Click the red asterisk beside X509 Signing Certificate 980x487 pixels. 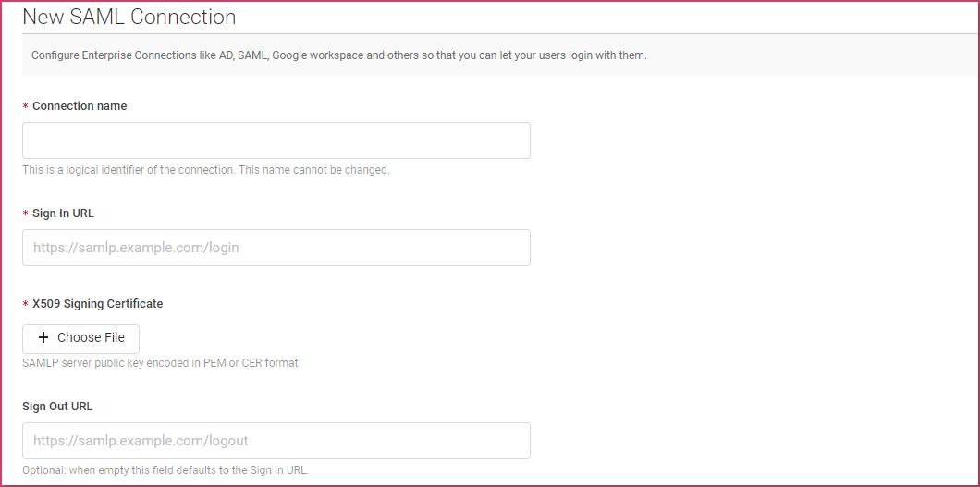click(x=26, y=305)
